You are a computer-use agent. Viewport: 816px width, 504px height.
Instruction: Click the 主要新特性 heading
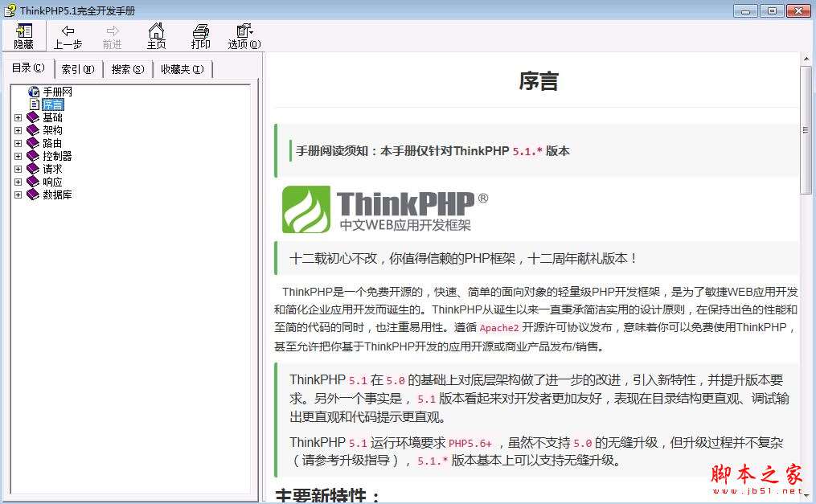327,496
